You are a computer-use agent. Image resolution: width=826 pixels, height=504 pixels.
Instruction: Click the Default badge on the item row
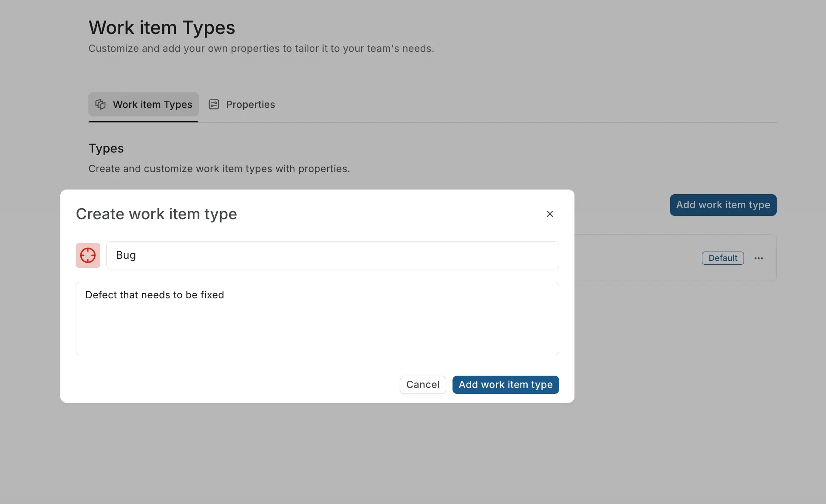click(722, 258)
